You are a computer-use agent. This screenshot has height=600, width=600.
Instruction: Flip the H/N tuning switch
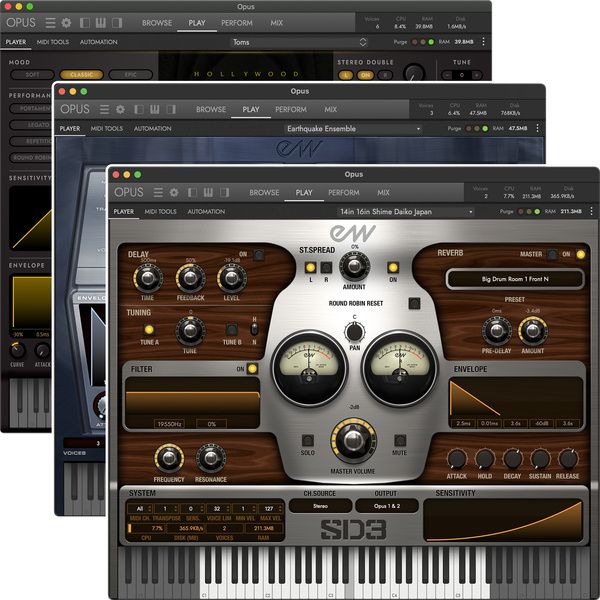point(254,329)
